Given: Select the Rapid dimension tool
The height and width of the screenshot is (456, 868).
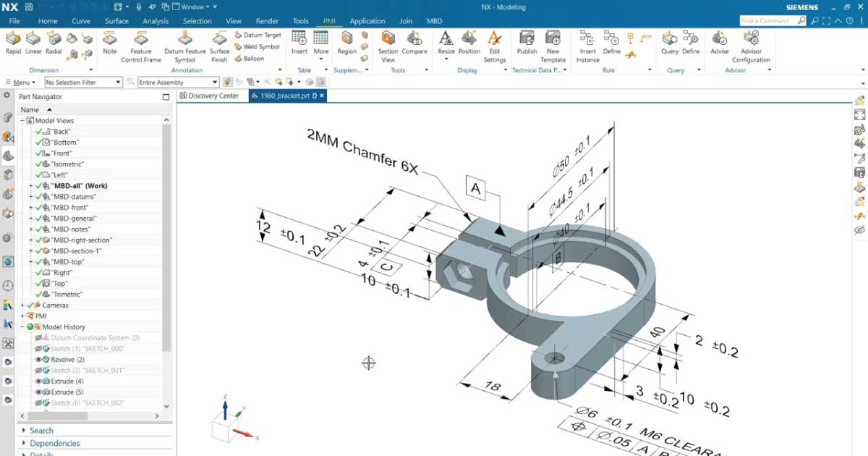Looking at the screenshot, I should 13,43.
